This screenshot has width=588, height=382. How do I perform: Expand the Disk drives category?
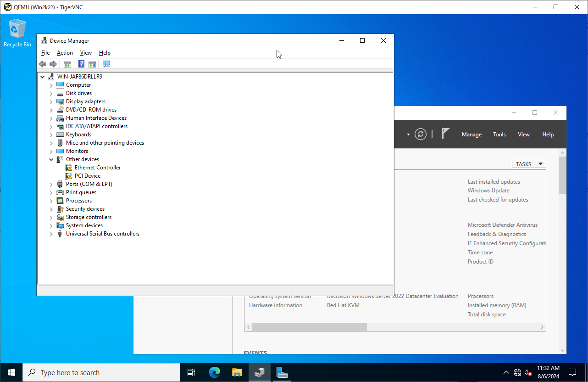point(51,93)
